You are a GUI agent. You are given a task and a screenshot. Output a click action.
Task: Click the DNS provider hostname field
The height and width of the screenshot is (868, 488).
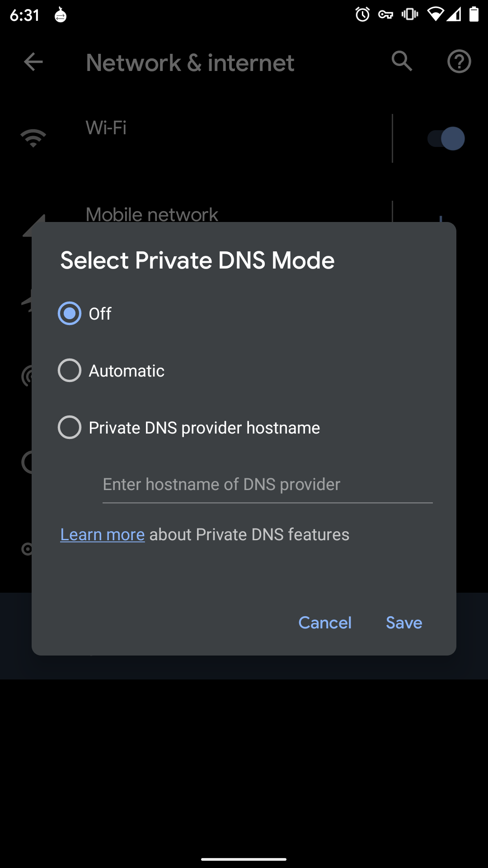tap(267, 485)
